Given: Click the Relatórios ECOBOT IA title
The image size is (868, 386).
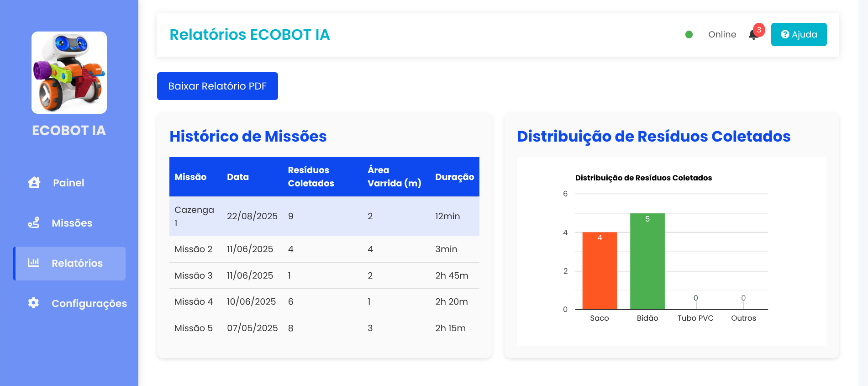Looking at the screenshot, I should [250, 35].
